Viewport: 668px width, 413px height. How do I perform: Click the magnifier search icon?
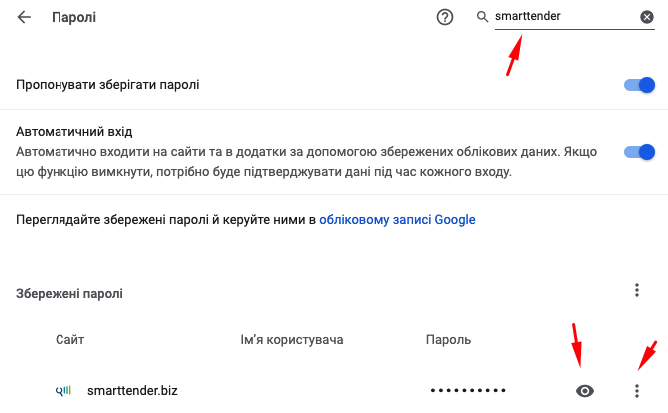pos(482,17)
